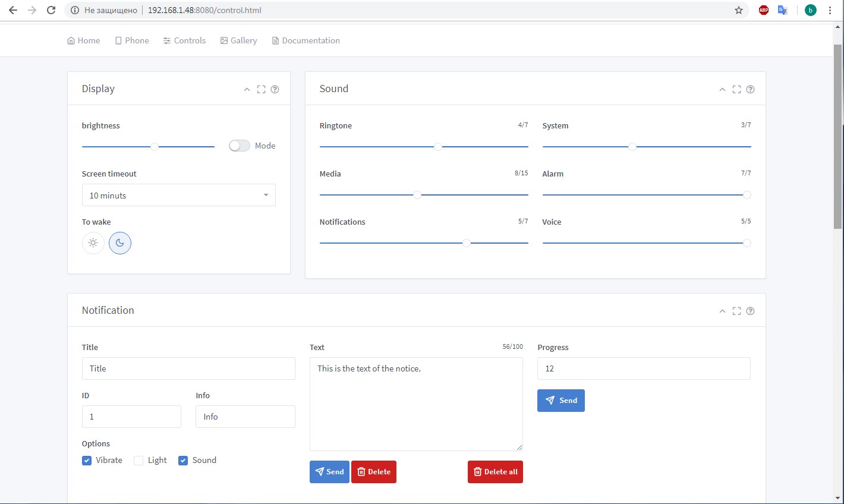The width and height of the screenshot is (844, 504).
Task: Click the sun icon under To wake
Action: [93, 243]
